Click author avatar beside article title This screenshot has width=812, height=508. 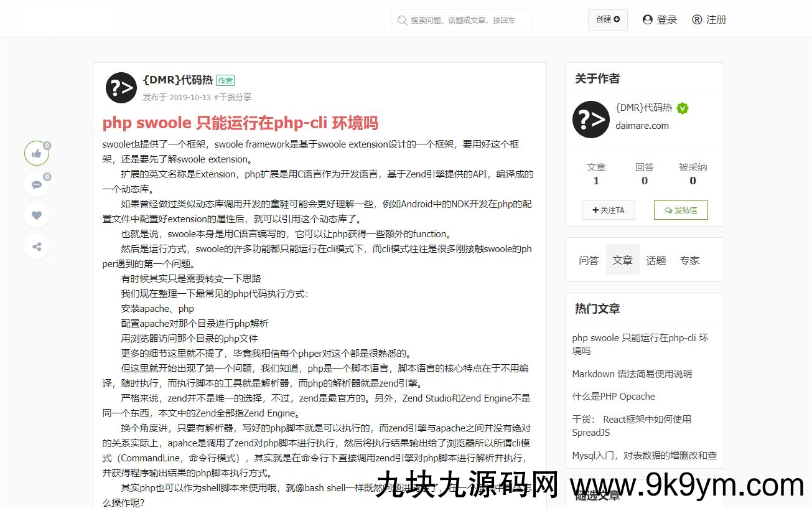click(x=121, y=88)
